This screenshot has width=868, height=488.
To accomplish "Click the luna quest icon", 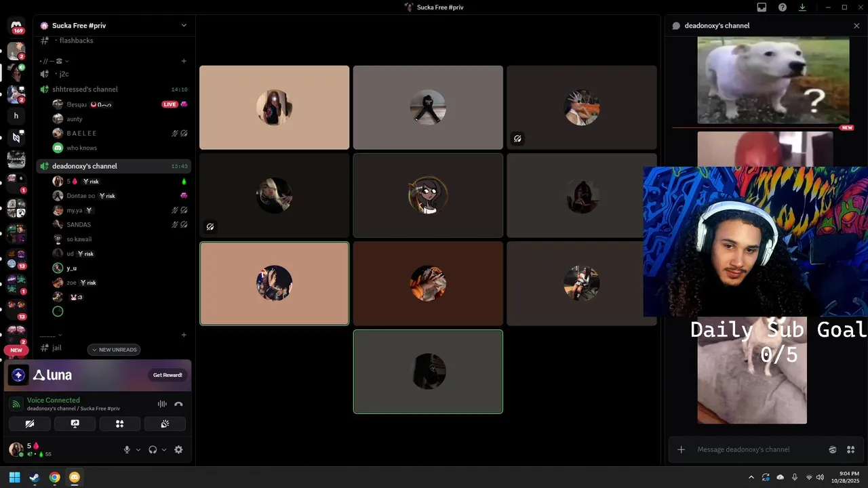I will [x=18, y=375].
